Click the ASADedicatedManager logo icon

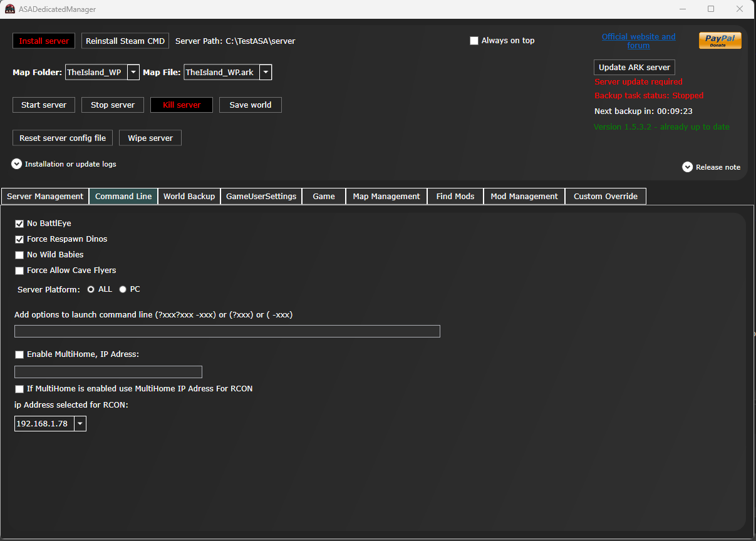(9, 9)
